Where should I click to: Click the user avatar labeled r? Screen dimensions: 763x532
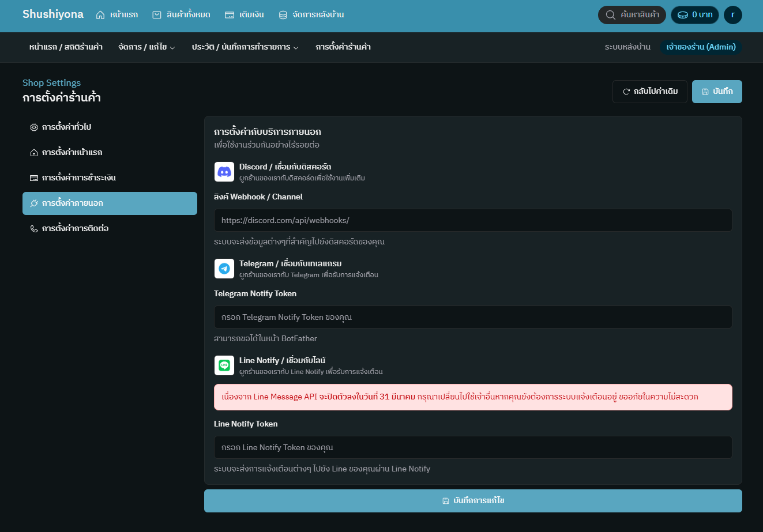click(x=732, y=14)
